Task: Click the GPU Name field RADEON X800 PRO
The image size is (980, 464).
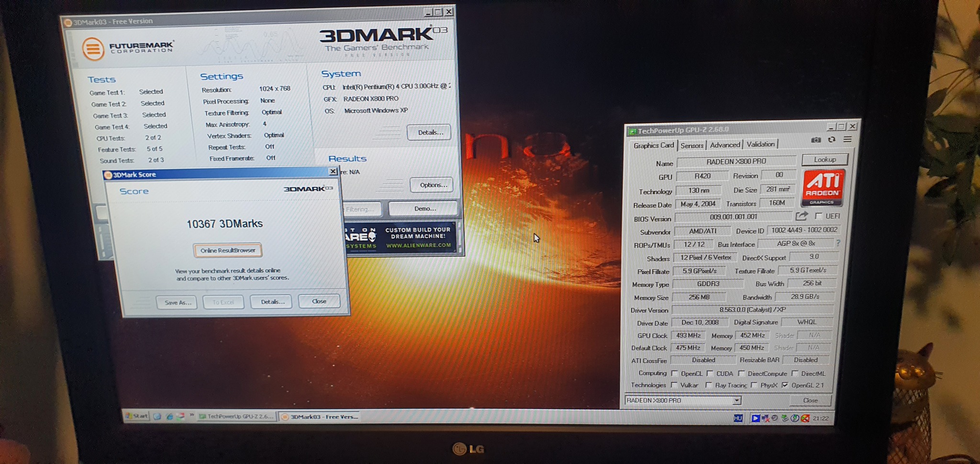Action: point(736,161)
